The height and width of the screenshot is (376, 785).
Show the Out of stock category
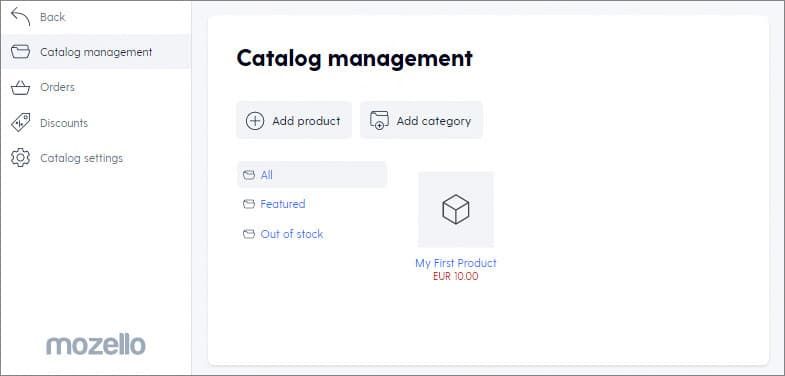click(292, 234)
